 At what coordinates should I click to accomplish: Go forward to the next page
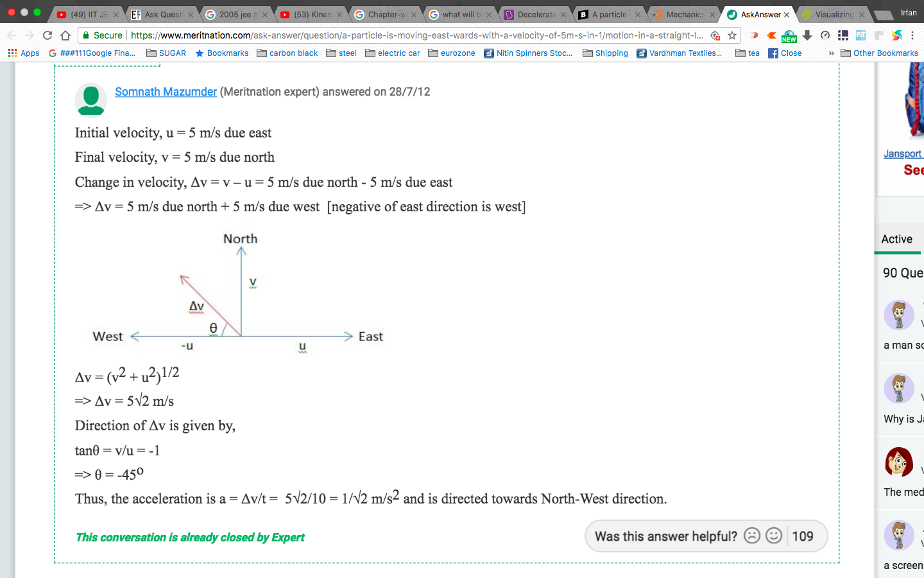click(x=30, y=35)
